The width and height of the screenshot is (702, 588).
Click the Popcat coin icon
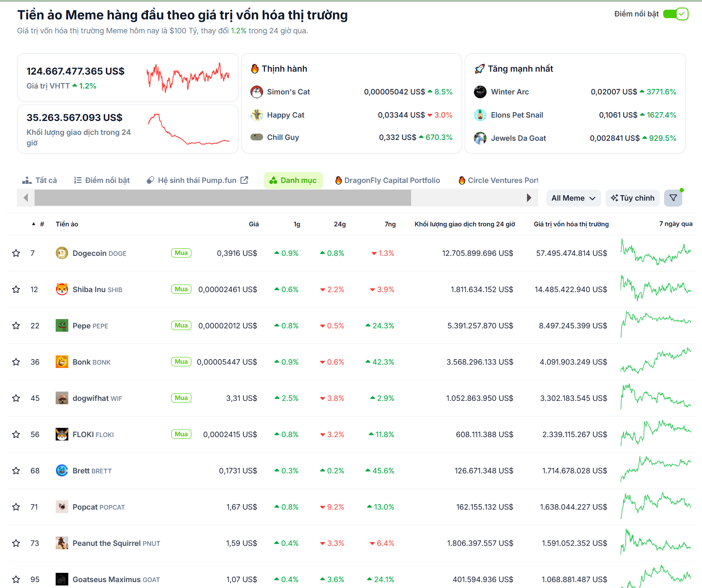tap(62, 507)
